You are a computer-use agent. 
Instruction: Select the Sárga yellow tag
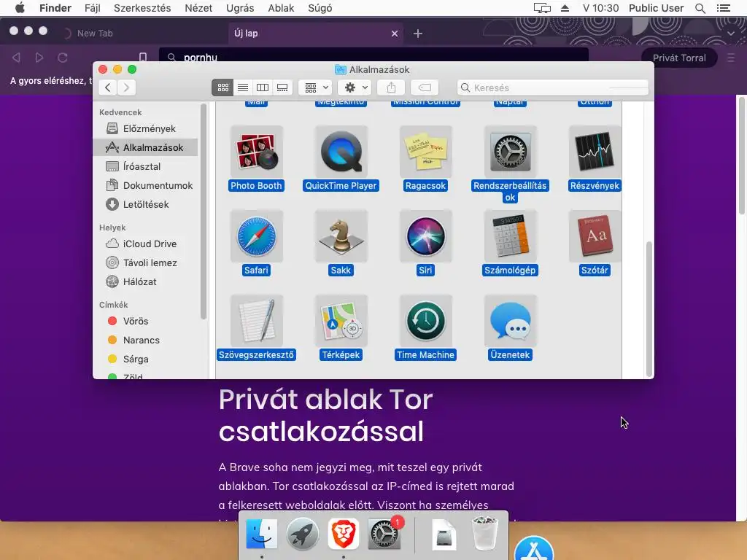click(x=146, y=359)
